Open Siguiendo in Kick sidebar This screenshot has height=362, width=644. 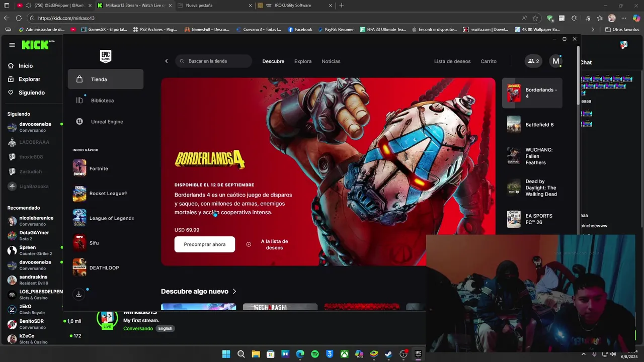pos(32,93)
